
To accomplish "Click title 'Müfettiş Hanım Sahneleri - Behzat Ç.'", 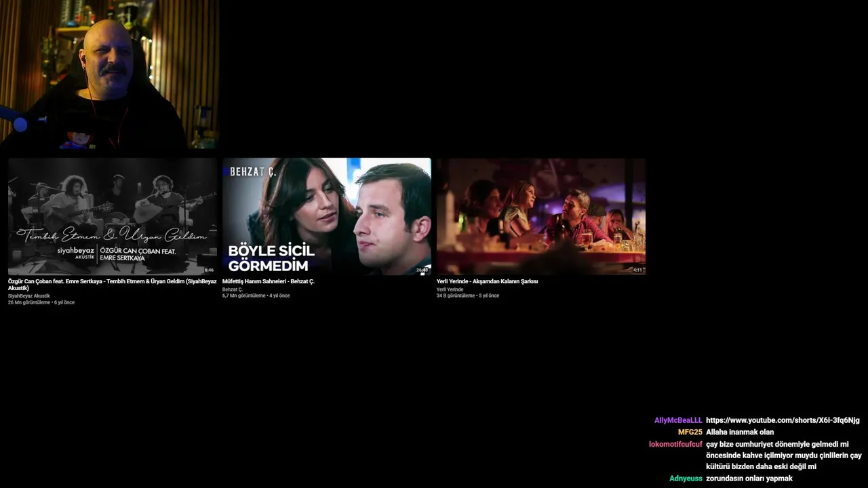I will 269,281.
